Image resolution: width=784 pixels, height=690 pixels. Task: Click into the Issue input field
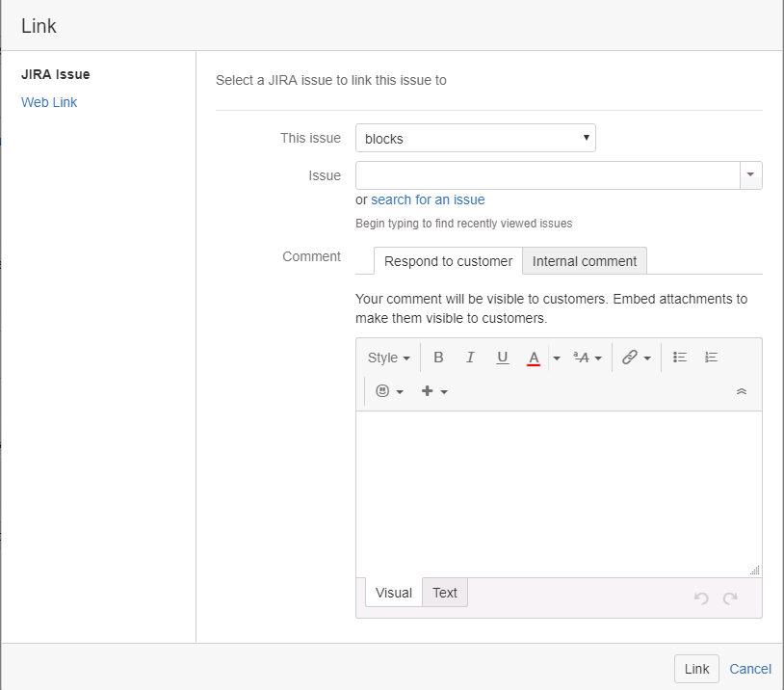click(547, 175)
